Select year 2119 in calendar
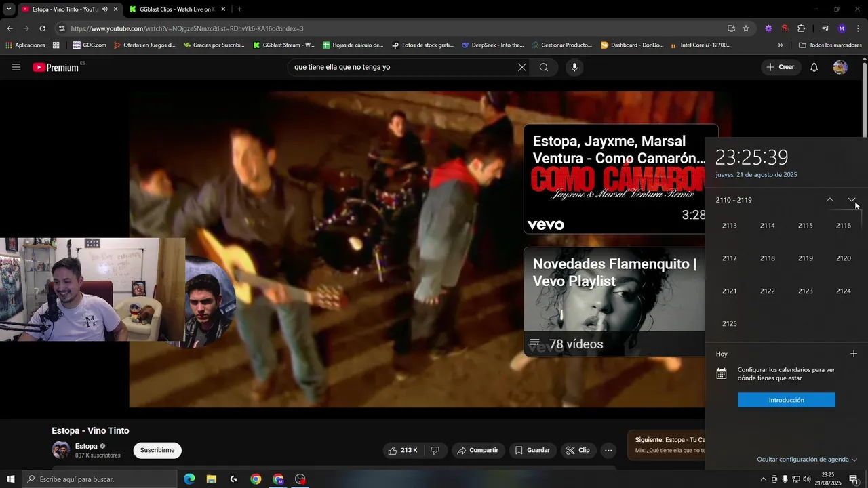Viewport: 868px width, 488px height. click(x=806, y=258)
